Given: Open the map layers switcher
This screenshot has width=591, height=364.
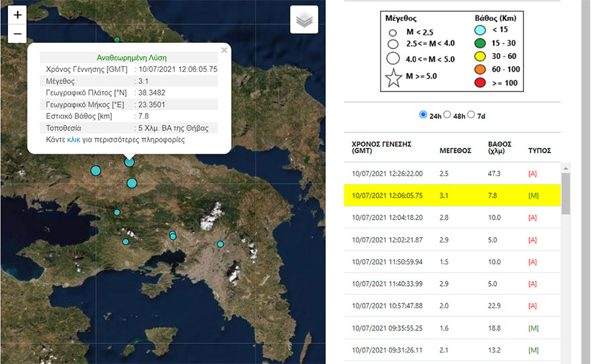Looking at the screenshot, I should click(304, 19).
